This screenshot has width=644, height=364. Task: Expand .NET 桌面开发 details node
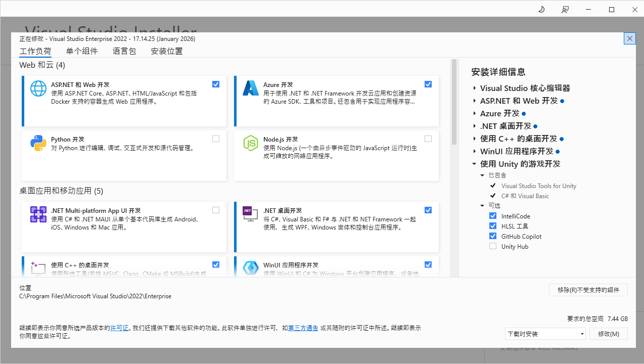[x=475, y=126]
